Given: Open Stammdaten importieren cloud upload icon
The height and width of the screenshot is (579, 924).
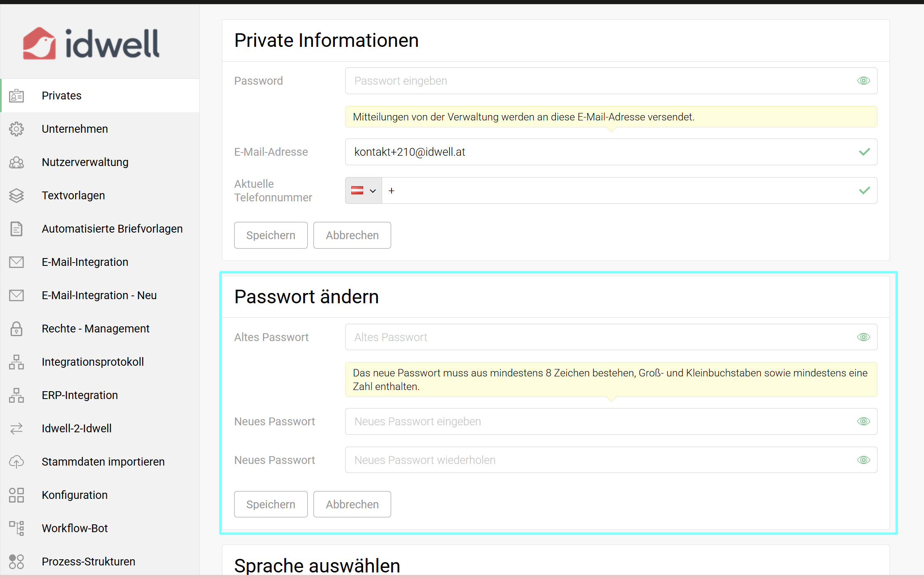Looking at the screenshot, I should [x=16, y=462].
